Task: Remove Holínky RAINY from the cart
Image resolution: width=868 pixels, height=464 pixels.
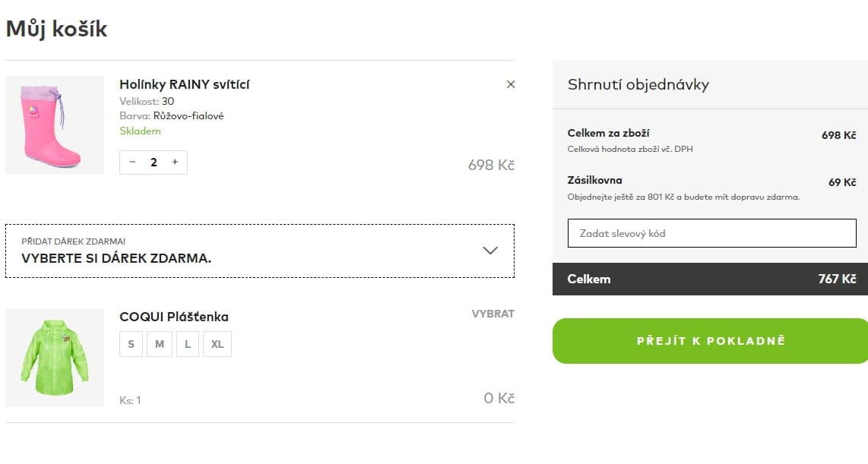Action: click(x=511, y=84)
